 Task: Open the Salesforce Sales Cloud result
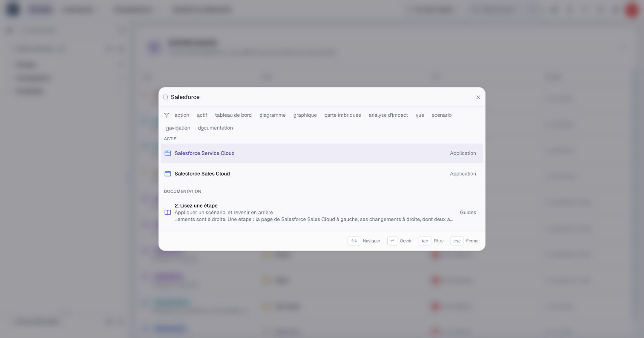click(x=322, y=174)
